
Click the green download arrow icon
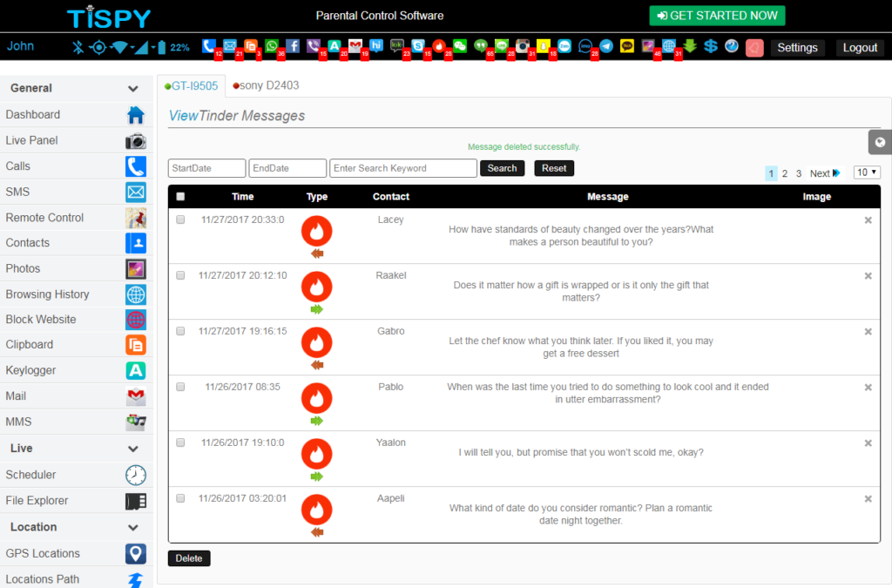click(x=690, y=46)
